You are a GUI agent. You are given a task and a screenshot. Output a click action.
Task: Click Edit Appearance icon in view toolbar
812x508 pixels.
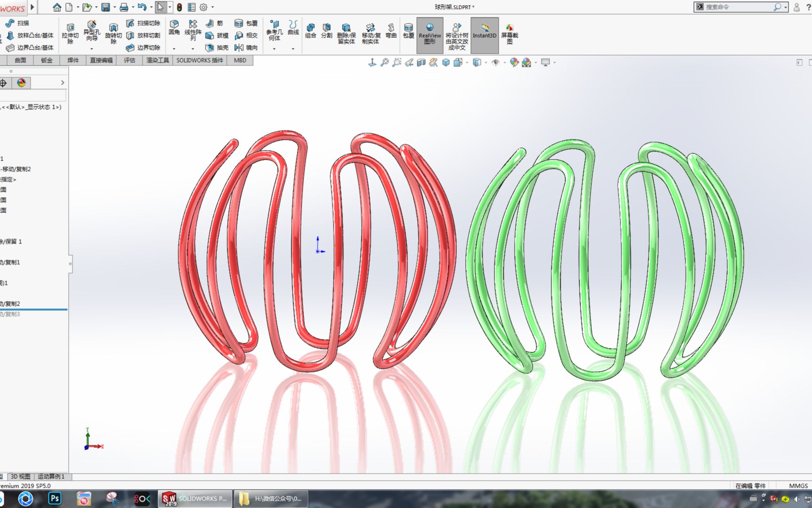[514, 62]
